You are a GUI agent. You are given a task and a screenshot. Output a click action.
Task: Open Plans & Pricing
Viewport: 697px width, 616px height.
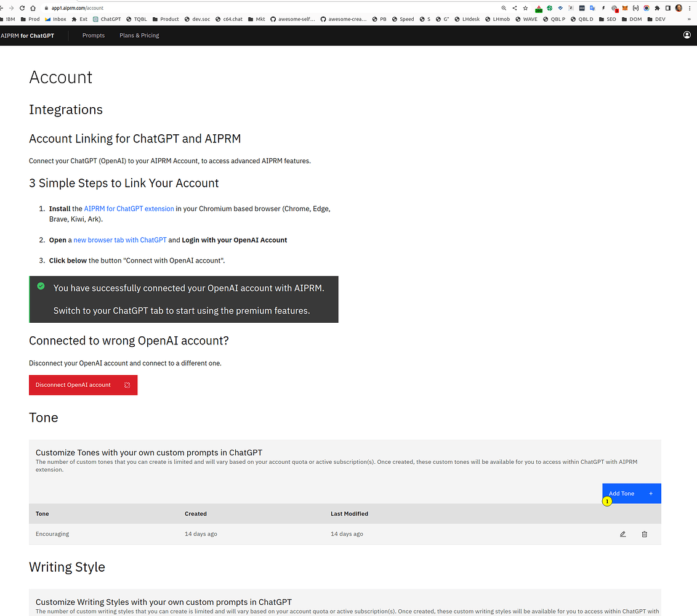click(139, 35)
